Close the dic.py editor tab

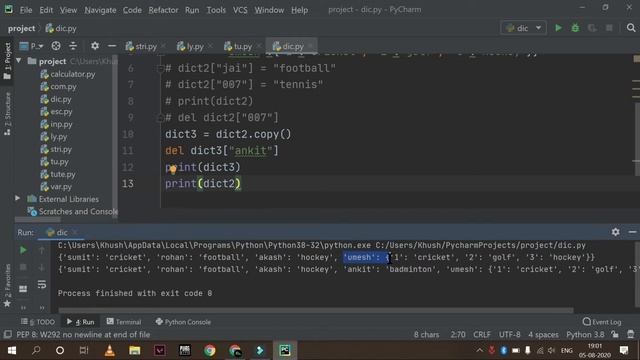click(x=311, y=46)
